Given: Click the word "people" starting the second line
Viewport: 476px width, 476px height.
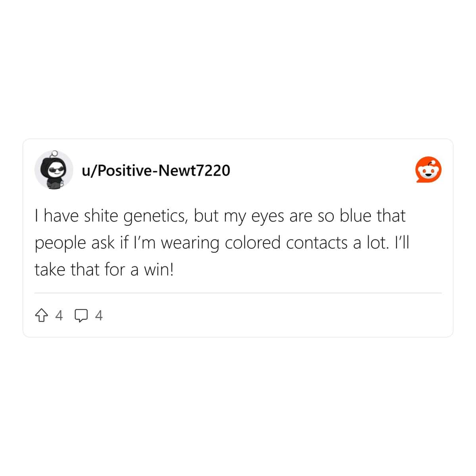Looking at the screenshot, I should click(x=60, y=244).
